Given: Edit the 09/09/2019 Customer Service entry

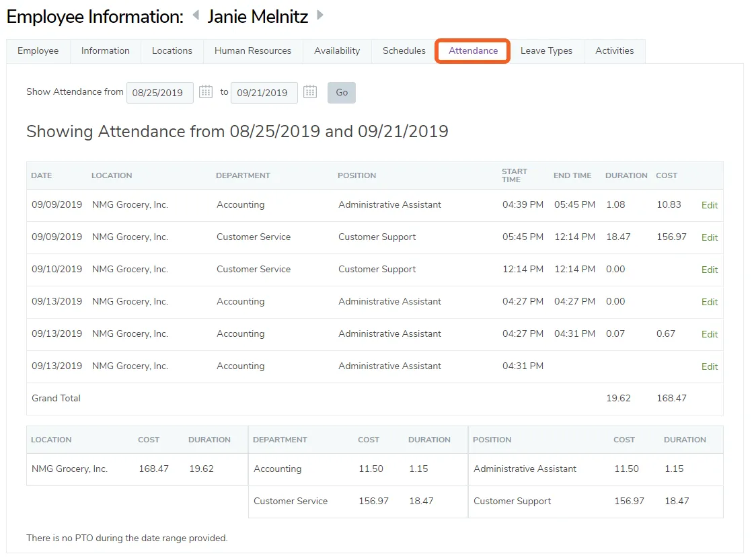Looking at the screenshot, I should pyautogui.click(x=710, y=237).
